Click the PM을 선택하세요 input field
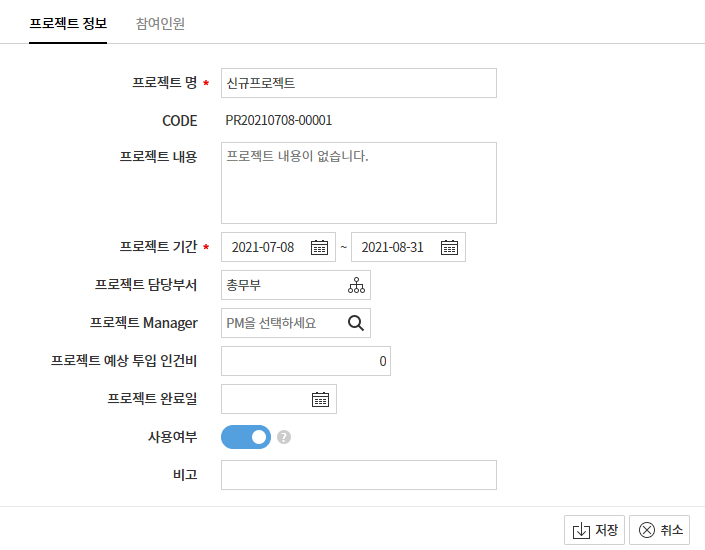 coord(282,323)
